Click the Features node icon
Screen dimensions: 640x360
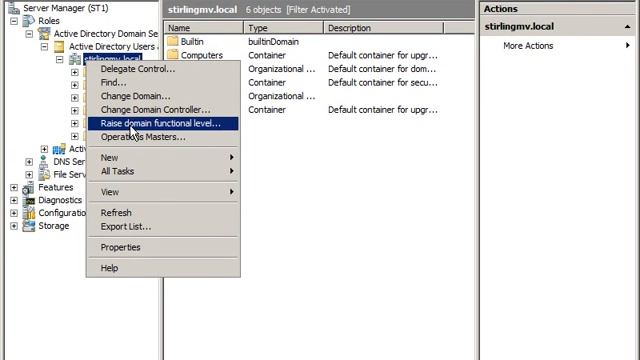pyautogui.click(x=28, y=187)
